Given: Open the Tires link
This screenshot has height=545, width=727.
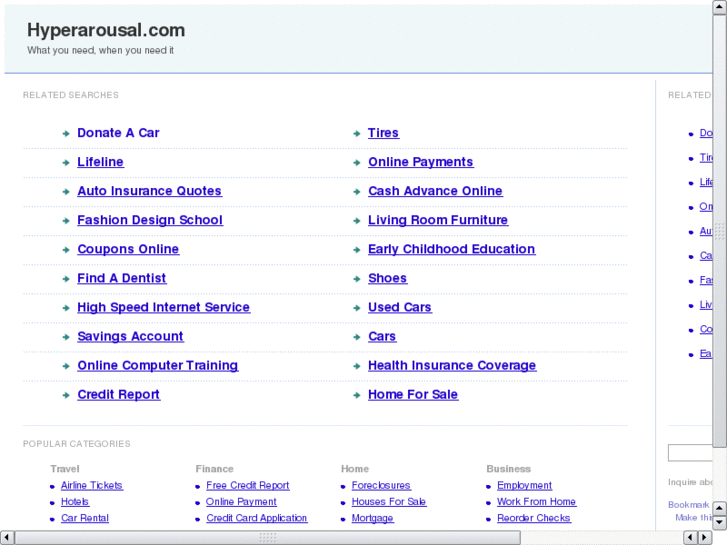Looking at the screenshot, I should 383,133.
